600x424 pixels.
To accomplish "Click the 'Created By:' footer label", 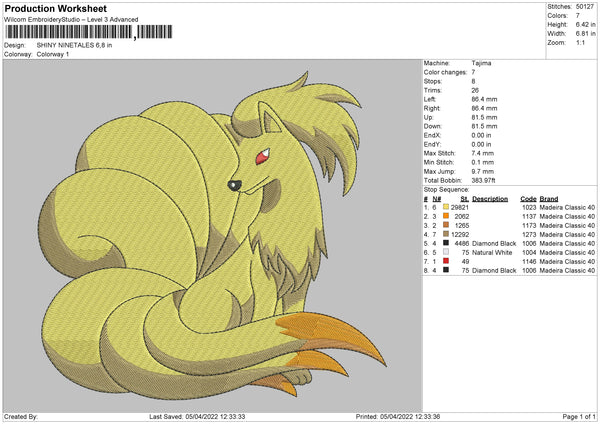I will [21, 416].
